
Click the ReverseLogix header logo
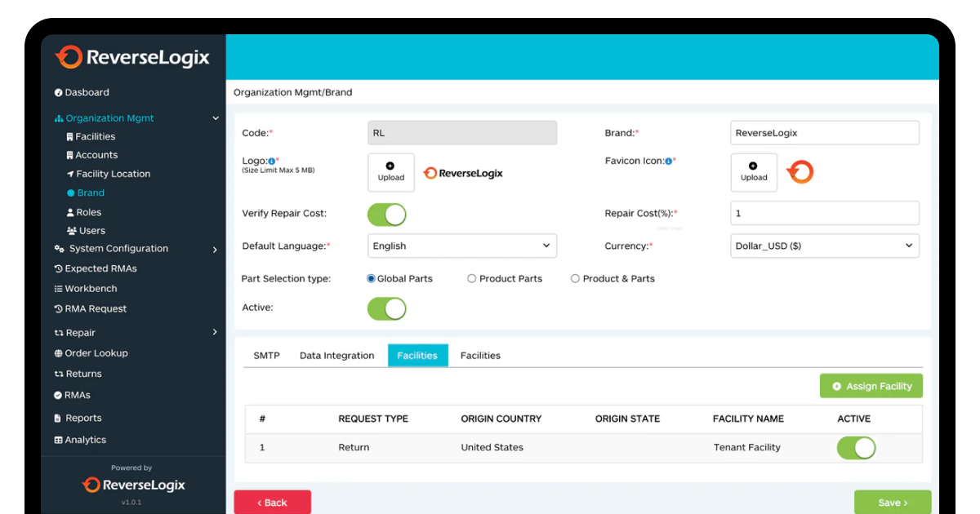(132, 57)
